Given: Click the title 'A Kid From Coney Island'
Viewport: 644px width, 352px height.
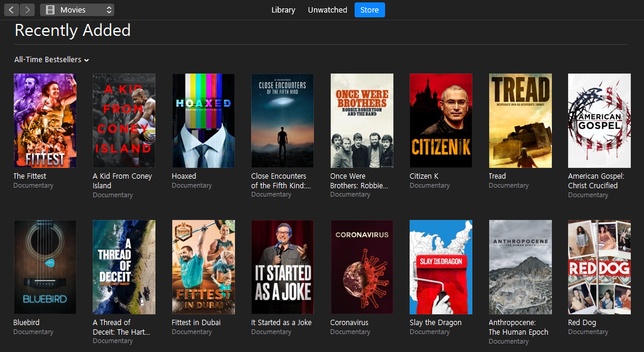Looking at the screenshot, I should (x=123, y=180).
